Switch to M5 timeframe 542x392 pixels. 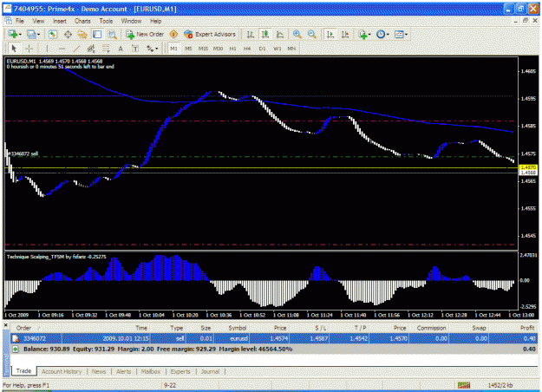point(188,49)
